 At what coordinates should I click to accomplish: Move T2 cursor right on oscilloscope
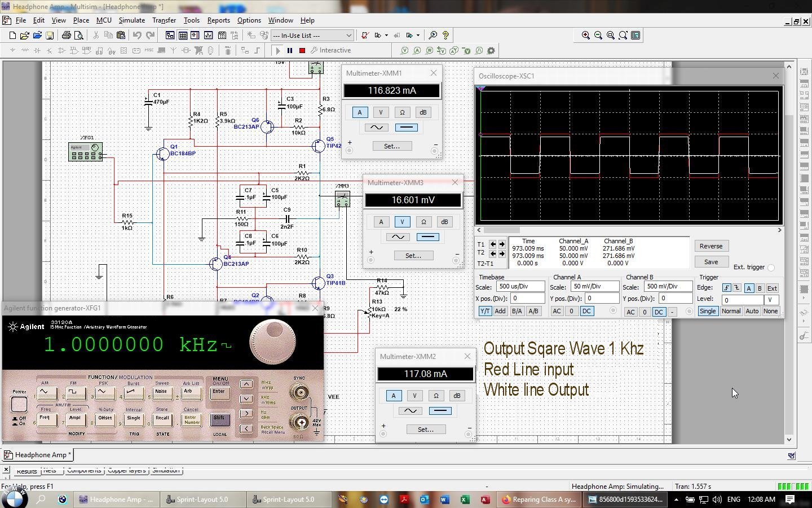502,253
